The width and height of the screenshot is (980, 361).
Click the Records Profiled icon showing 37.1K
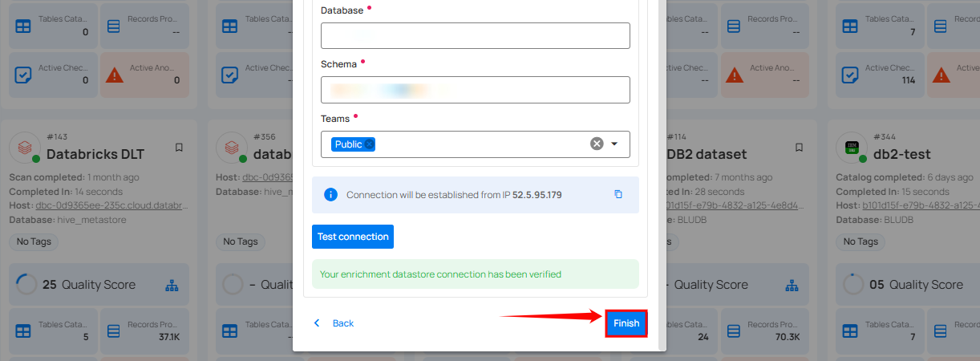tap(113, 330)
